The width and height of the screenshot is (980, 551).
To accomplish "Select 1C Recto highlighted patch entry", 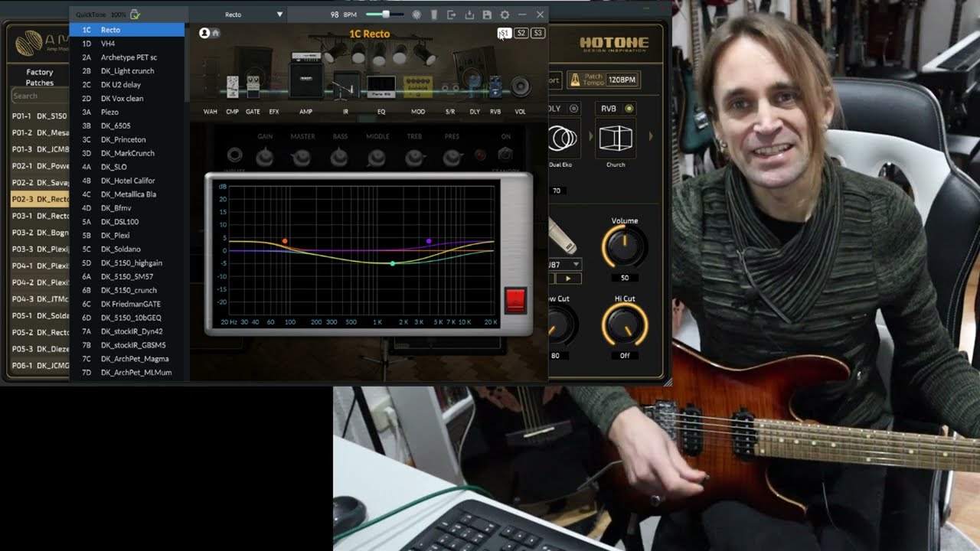I will click(127, 30).
